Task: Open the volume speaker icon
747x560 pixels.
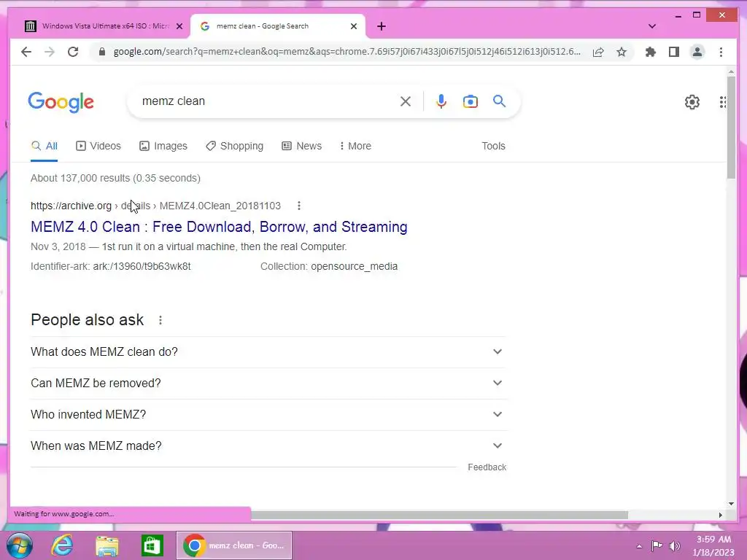Action: click(675, 545)
